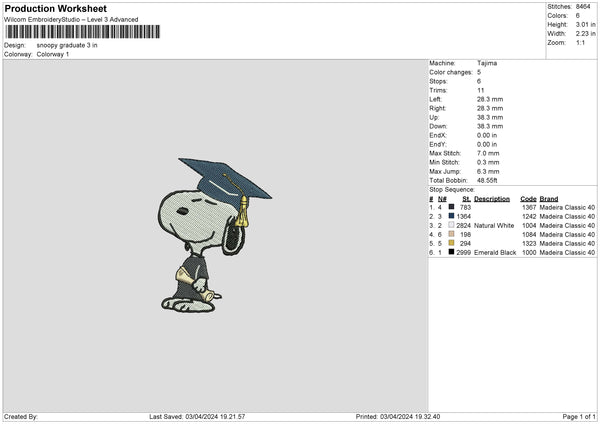Click the Color changes value '5'
This screenshot has width=600, height=424.
click(479, 72)
